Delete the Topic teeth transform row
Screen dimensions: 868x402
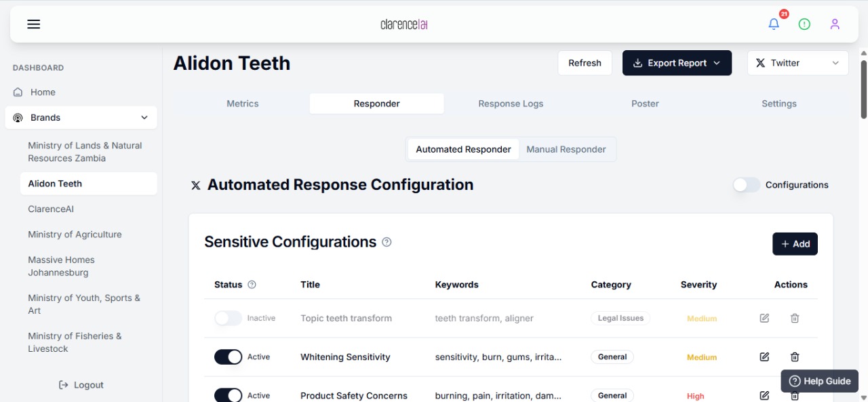[795, 319]
